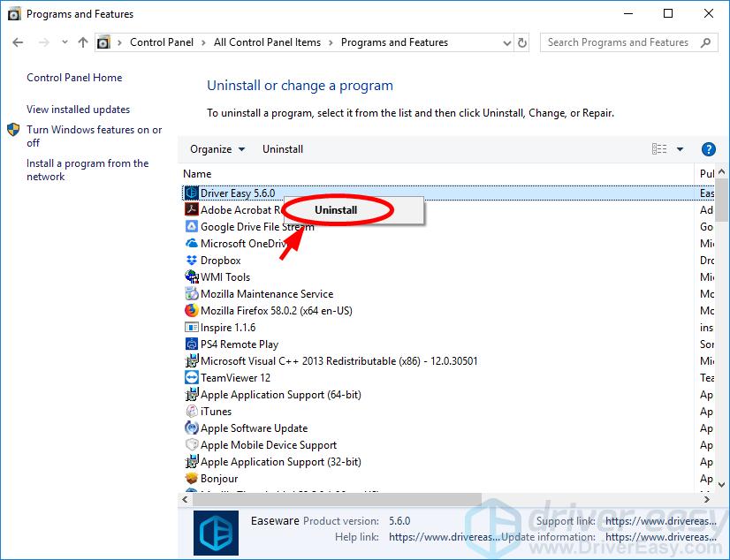Click the Apple Application Support (32-bit) icon
730x560 pixels.
click(x=192, y=461)
